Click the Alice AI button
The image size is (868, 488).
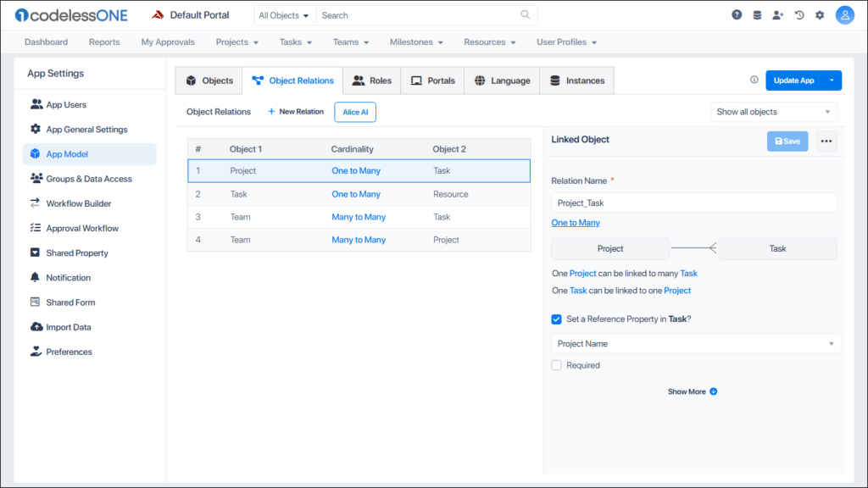click(x=355, y=112)
